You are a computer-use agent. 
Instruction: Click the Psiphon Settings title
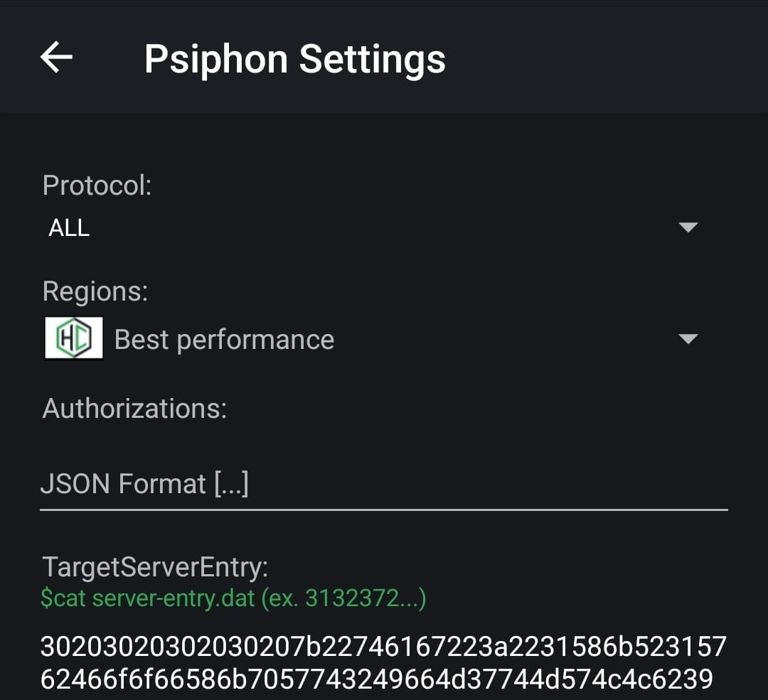(x=294, y=59)
